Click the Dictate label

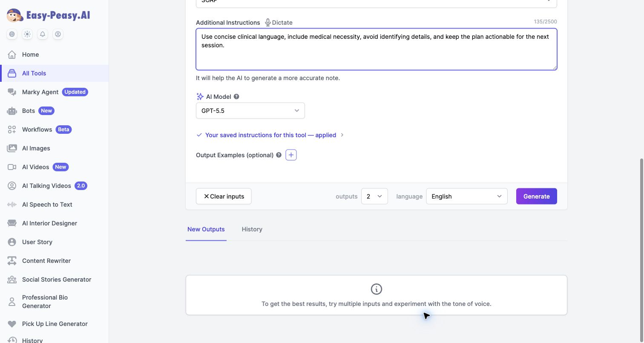[282, 23]
